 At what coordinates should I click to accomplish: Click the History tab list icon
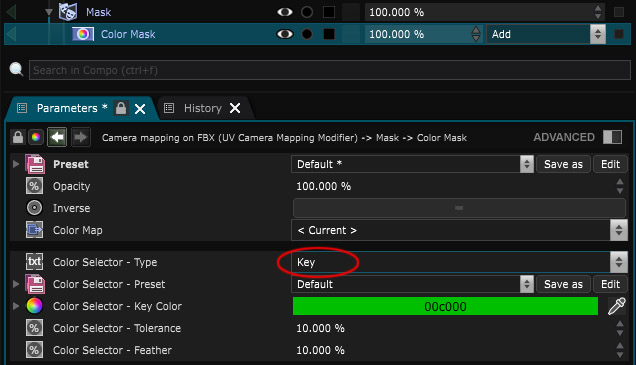(169, 108)
